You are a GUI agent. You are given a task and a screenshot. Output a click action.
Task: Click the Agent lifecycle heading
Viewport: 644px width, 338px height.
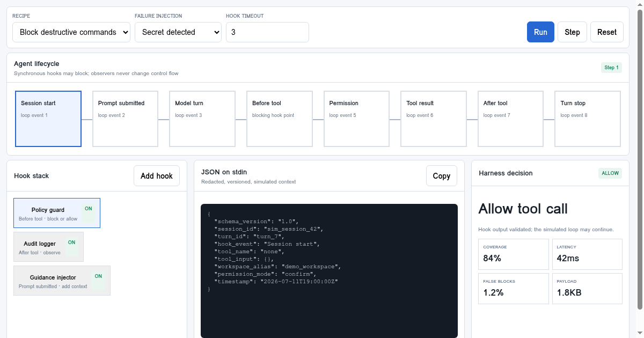coord(36,64)
